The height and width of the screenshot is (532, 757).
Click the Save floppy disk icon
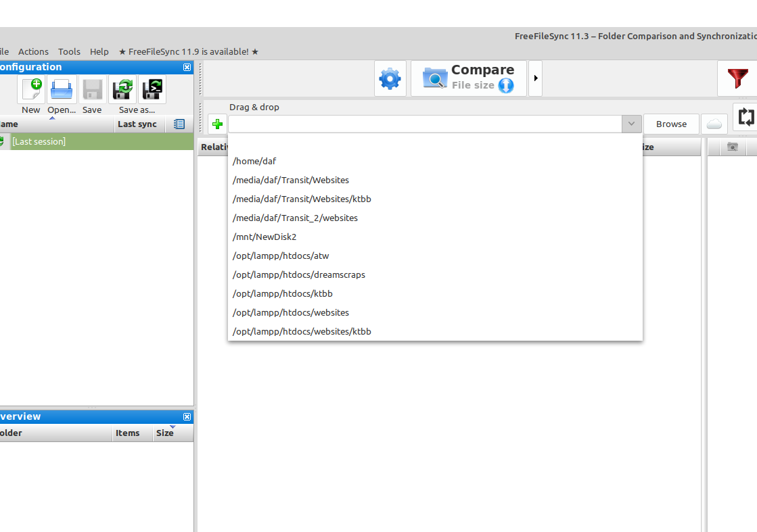92,90
